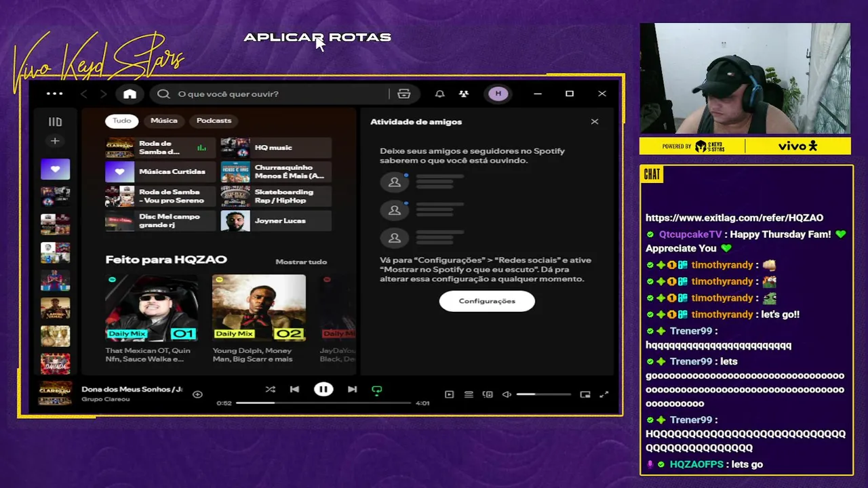Seek on the song progress bar
The width and height of the screenshot is (868, 488).
point(323,403)
